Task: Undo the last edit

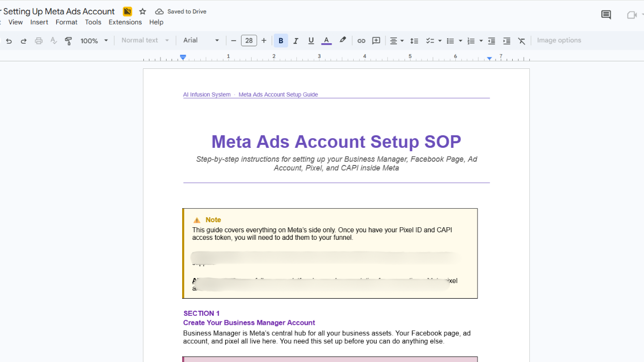Action: pos(9,41)
